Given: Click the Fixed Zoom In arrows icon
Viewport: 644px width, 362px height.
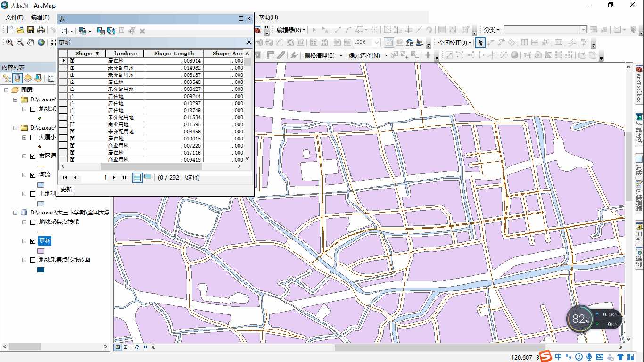Looking at the screenshot, I should click(53, 42).
